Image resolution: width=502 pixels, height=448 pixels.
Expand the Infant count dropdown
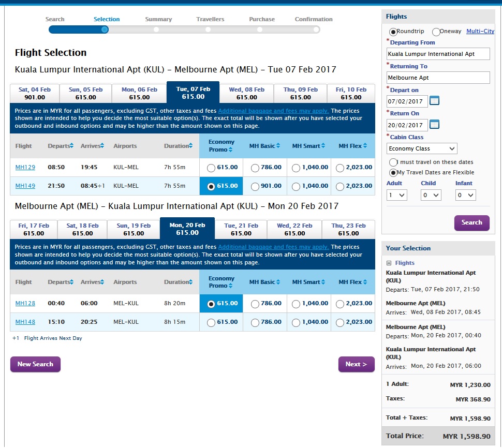(x=465, y=195)
